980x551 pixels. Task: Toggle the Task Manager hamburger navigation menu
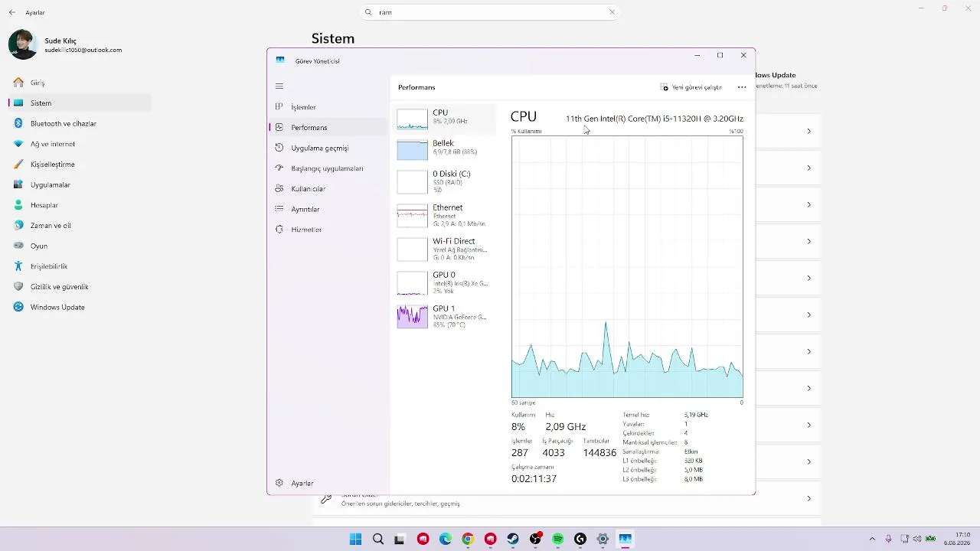[x=279, y=86]
